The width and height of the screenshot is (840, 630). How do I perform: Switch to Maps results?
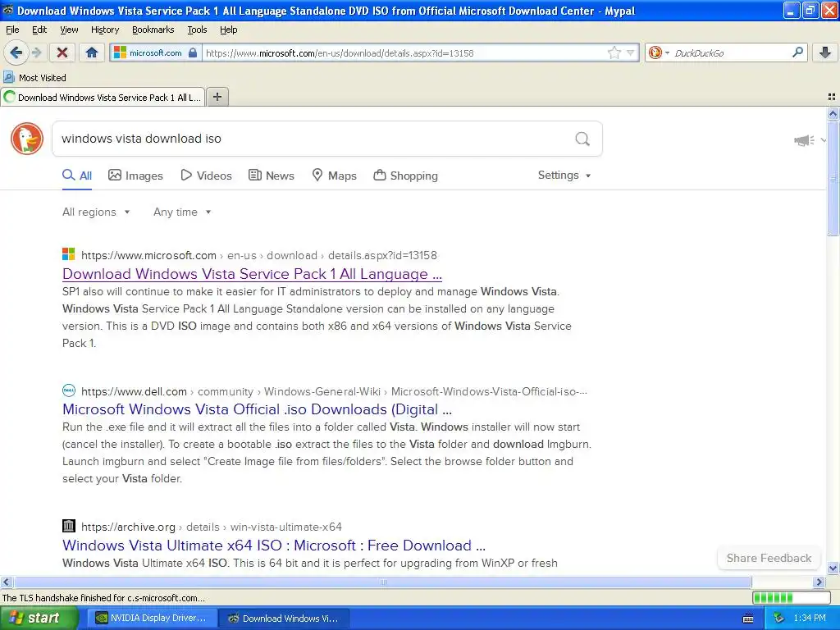[x=335, y=176]
